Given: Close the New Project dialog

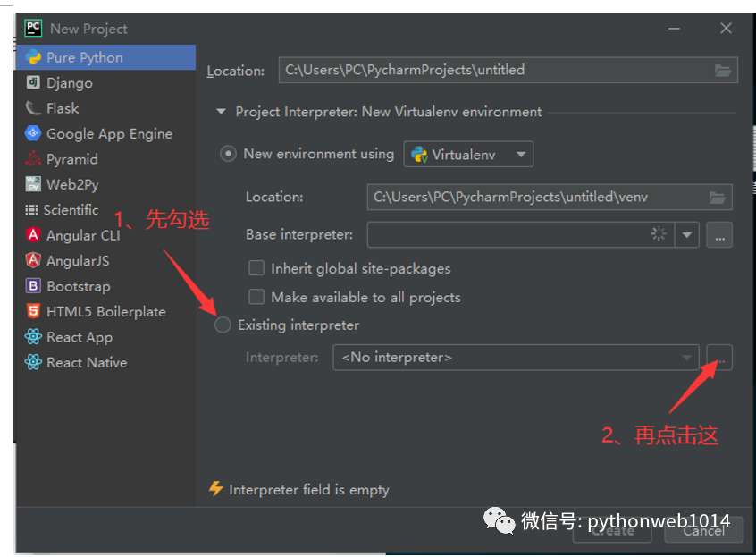Looking at the screenshot, I should coord(727,29).
